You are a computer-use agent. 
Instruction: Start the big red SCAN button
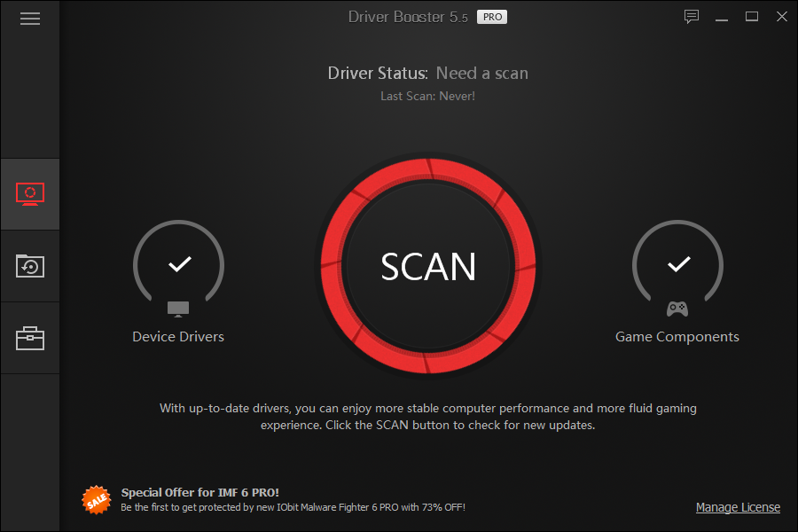click(428, 266)
